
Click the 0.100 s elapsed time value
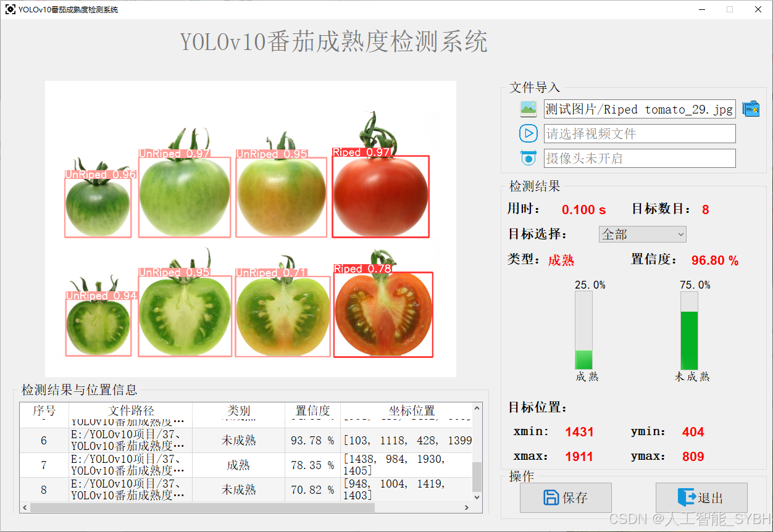point(583,210)
